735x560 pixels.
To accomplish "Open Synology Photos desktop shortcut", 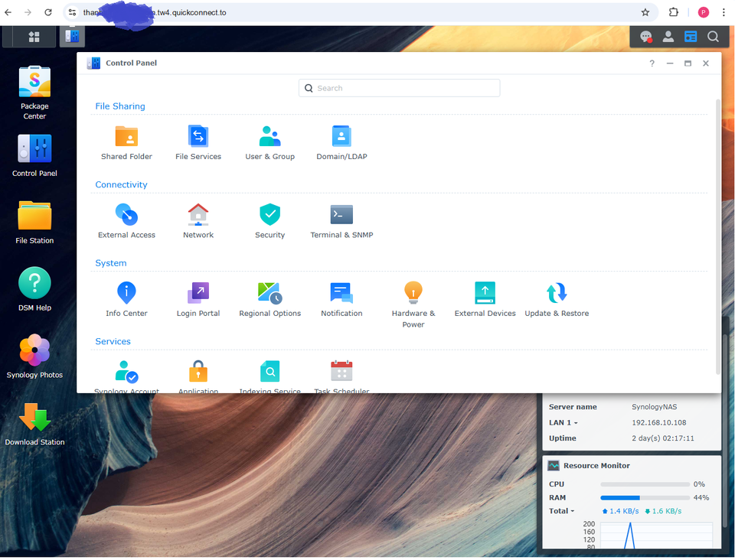I will (34, 357).
